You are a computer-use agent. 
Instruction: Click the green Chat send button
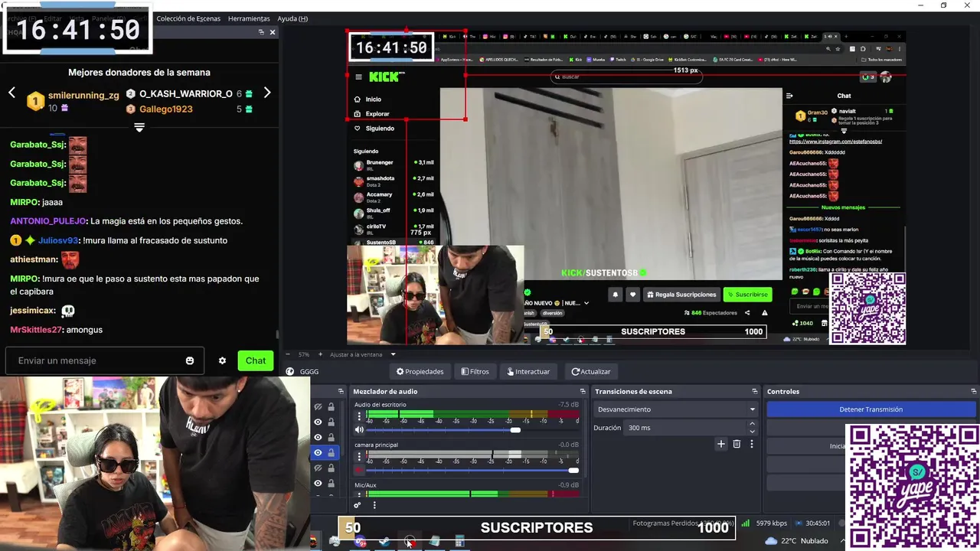coord(256,360)
